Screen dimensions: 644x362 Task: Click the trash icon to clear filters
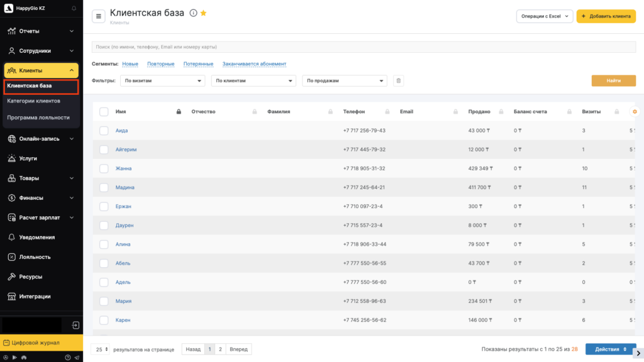[398, 80]
